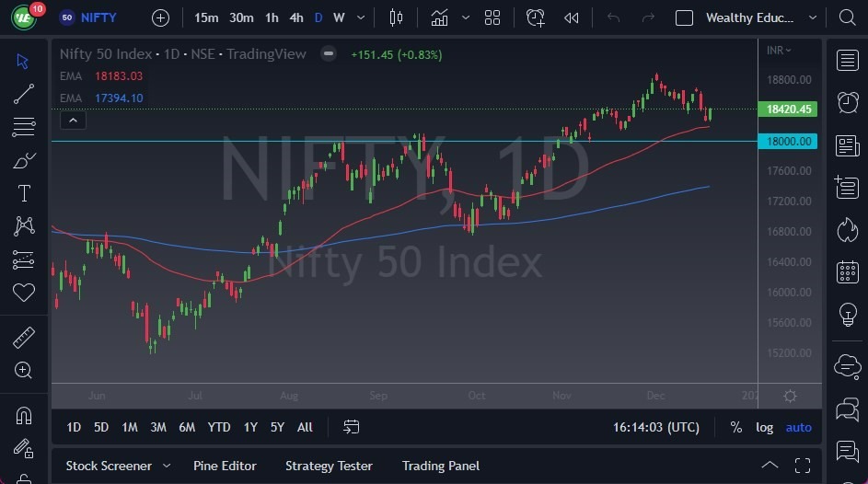This screenshot has width=868, height=484.
Task: Set the range to 1D
Action: (74, 427)
